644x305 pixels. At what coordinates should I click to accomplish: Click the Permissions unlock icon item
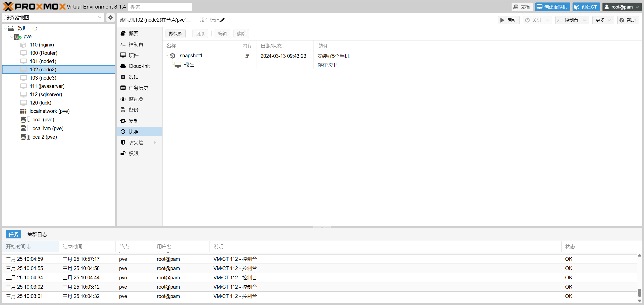123,154
